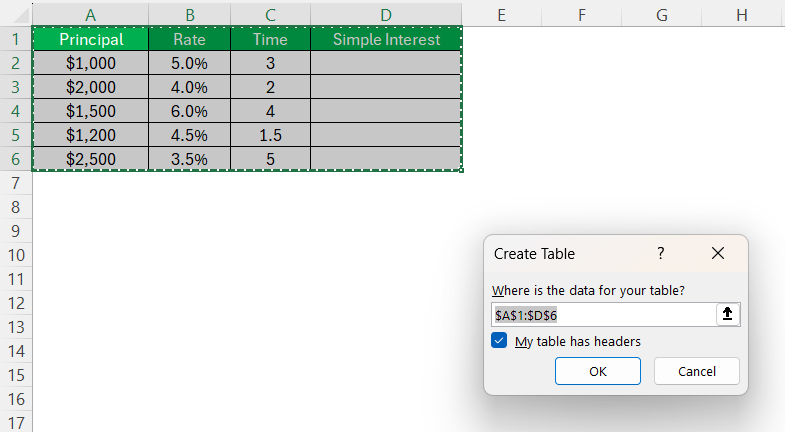
Task: Select column D header
Action: (386, 15)
